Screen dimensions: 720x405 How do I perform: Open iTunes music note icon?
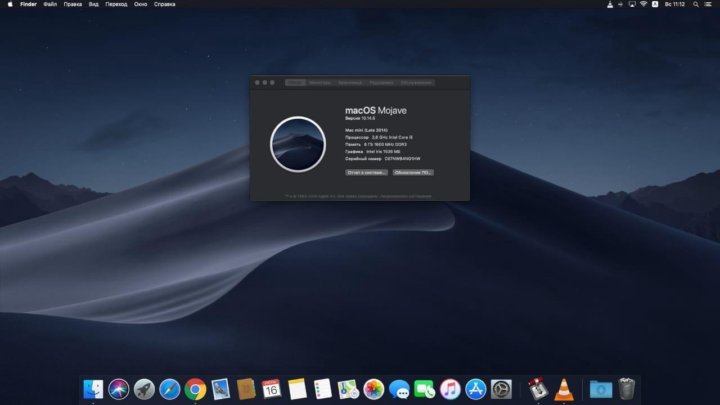[x=450, y=389]
